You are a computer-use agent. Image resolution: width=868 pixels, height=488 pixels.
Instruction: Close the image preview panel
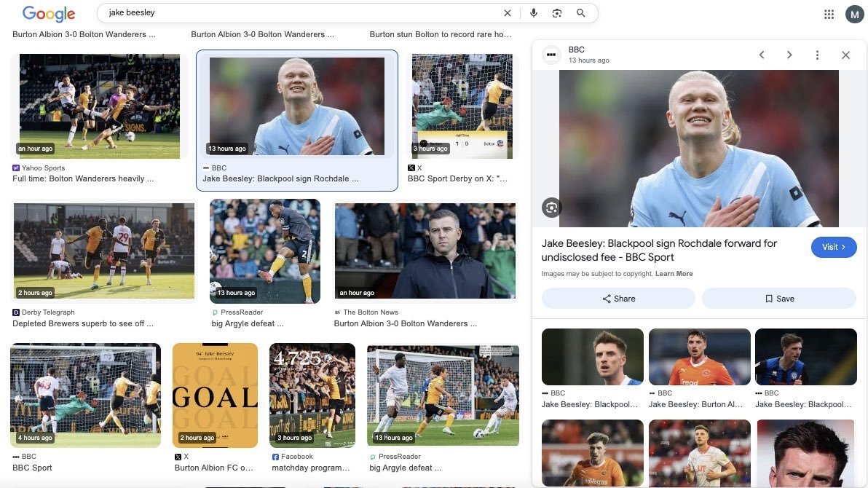[x=845, y=55]
